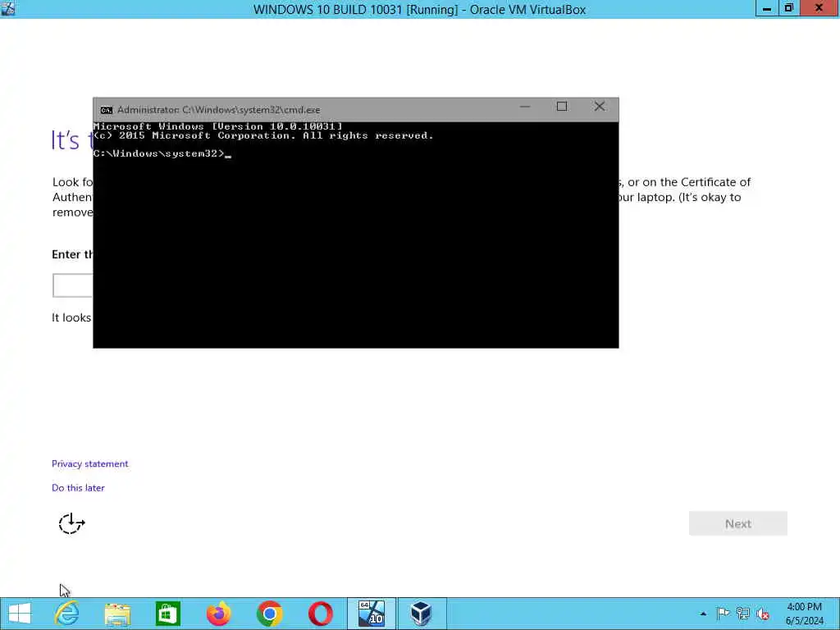Image resolution: width=840 pixels, height=630 pixels.
Task: Click the Next button
Action: click(x=738, y=524)
